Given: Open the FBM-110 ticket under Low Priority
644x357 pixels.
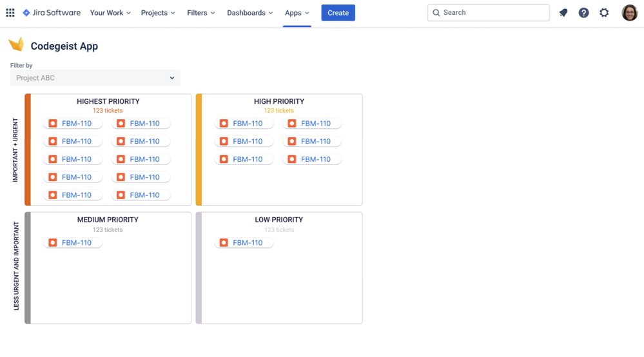Looking at the screenshot, I should [244, 243].
